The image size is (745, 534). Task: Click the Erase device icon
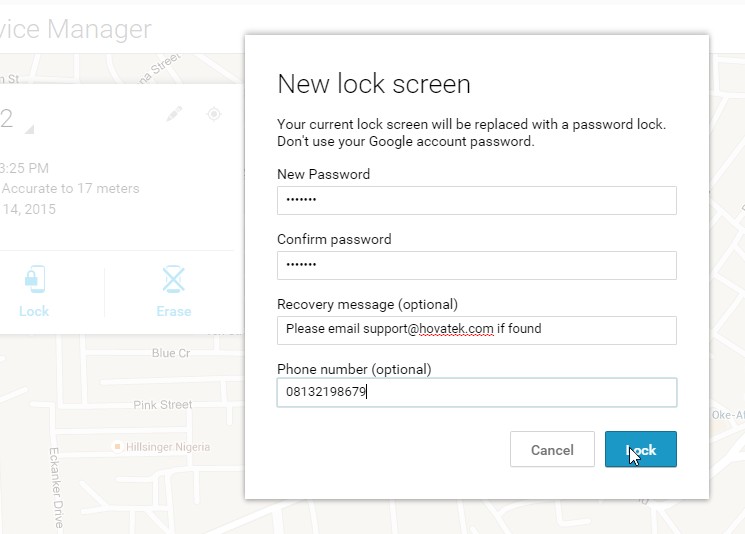173,279
